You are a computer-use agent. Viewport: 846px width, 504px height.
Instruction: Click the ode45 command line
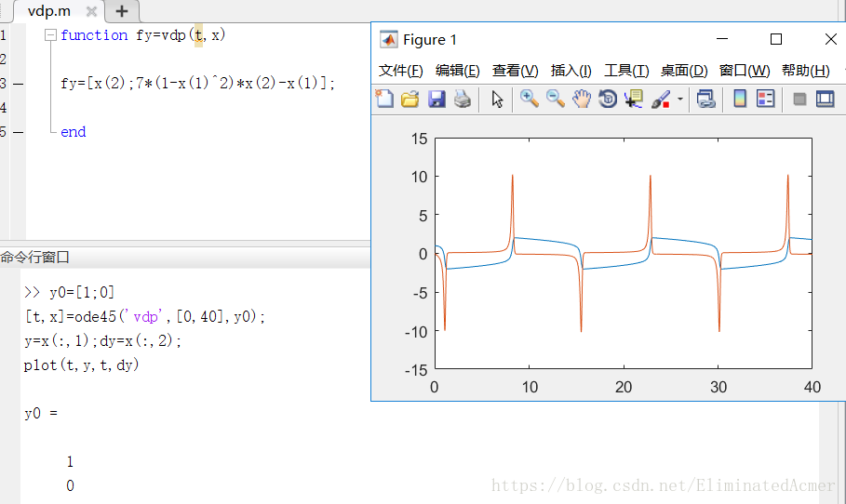pyautogui.click(x=144, y=316)
